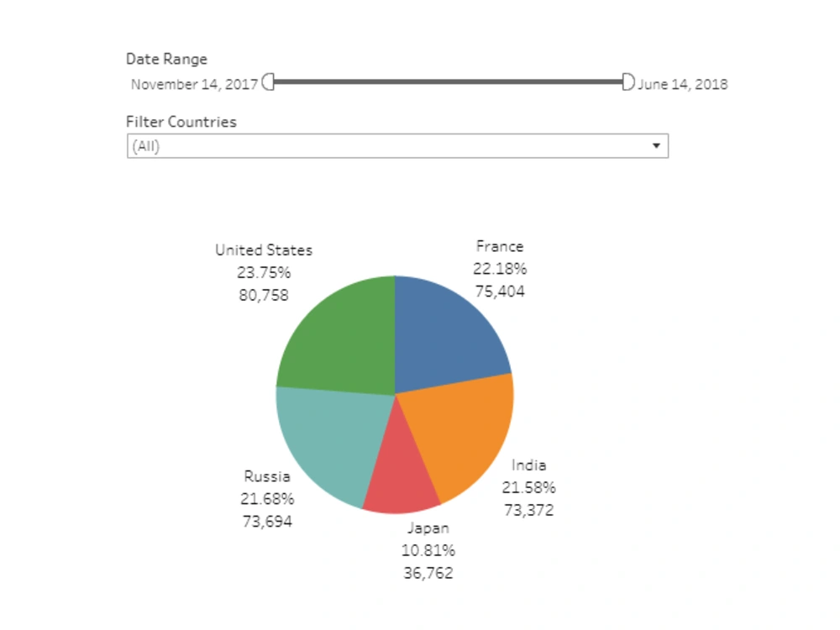Viewport: 840px width, 630px height.
Task: Click the Date Range title text
Action: 166,59
